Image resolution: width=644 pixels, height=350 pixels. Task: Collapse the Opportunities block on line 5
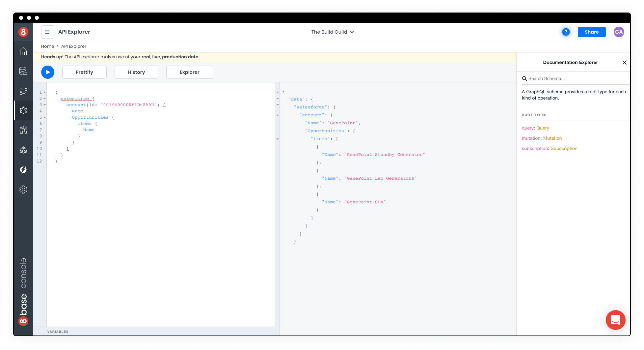[x=45, y=117]
